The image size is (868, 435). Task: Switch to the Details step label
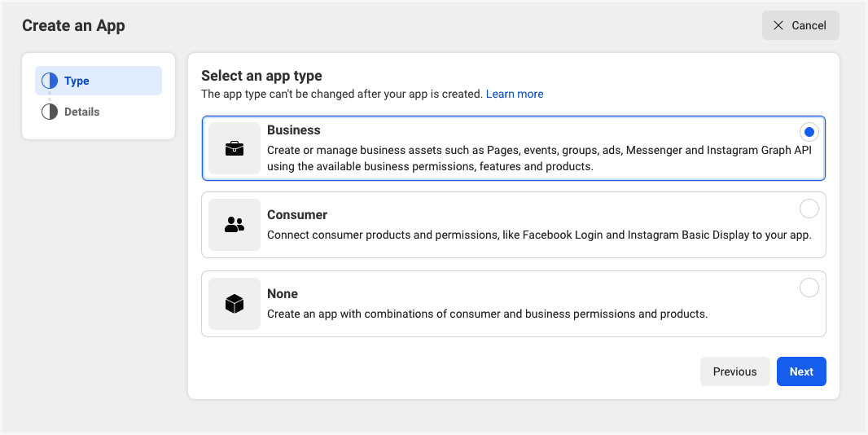pos(82,112)
